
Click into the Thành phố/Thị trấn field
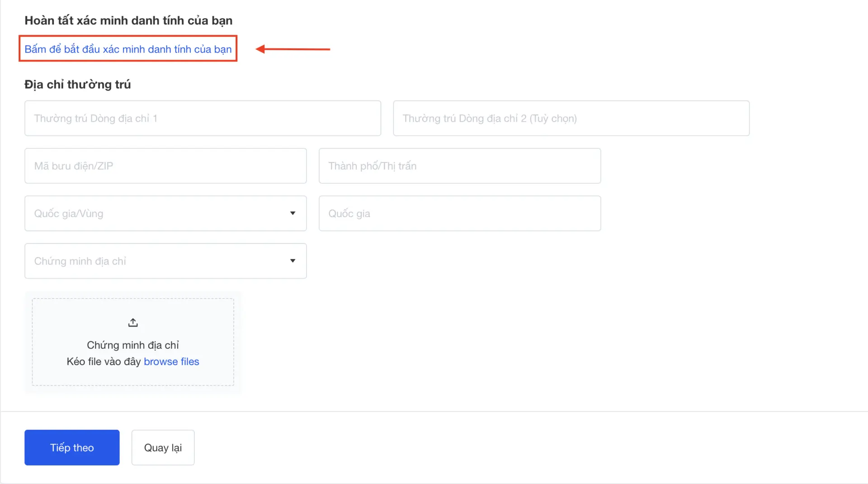pos(459,166)
